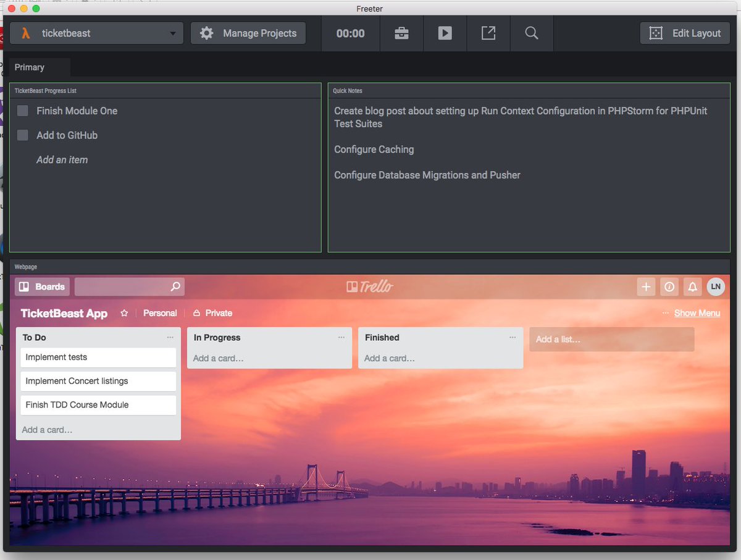Click Show Menu link
This screenshot has height=560, width=741.
point(697,313)
